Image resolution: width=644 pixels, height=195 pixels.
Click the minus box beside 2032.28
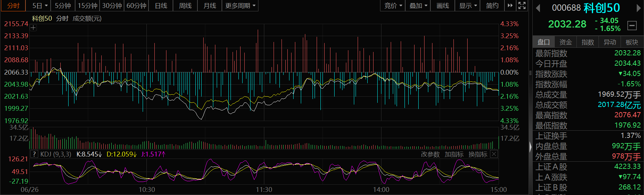[x=632, y=25]
